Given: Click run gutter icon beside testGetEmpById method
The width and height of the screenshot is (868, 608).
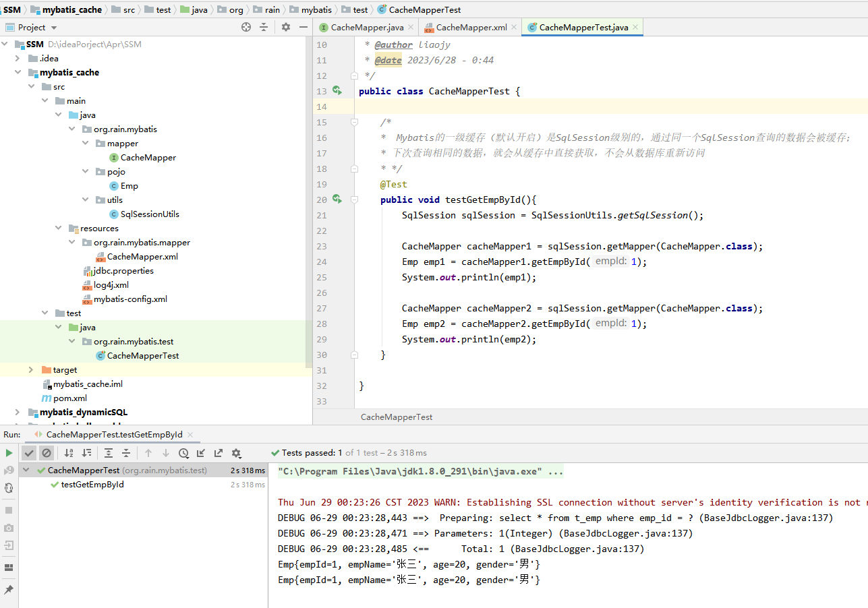Looking at the screenshot, I should 337,200.
